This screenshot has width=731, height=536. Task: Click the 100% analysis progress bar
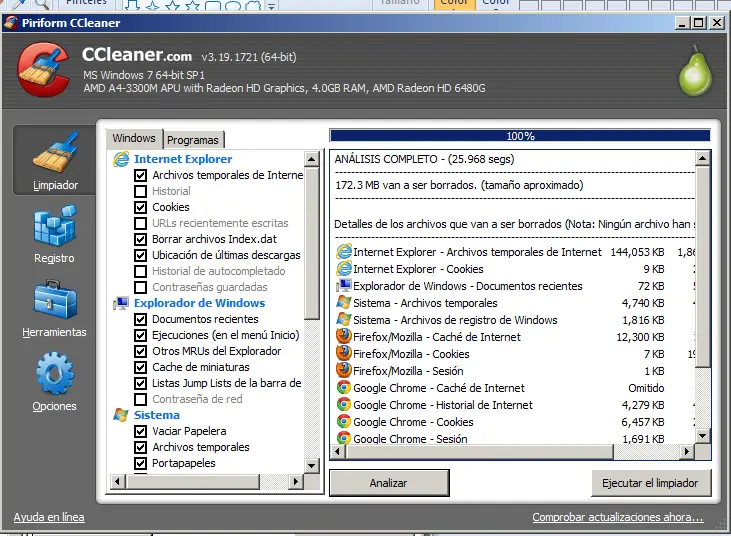(520, 136)
